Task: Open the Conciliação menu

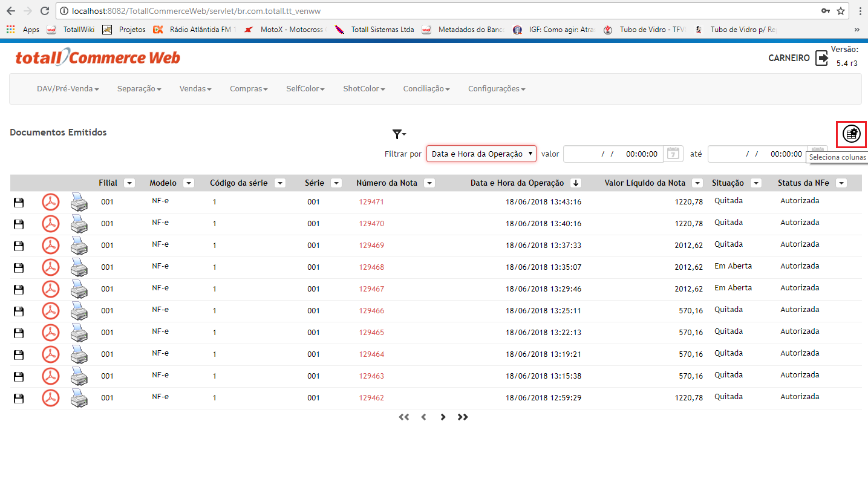Action: click(x=426, y=89)
